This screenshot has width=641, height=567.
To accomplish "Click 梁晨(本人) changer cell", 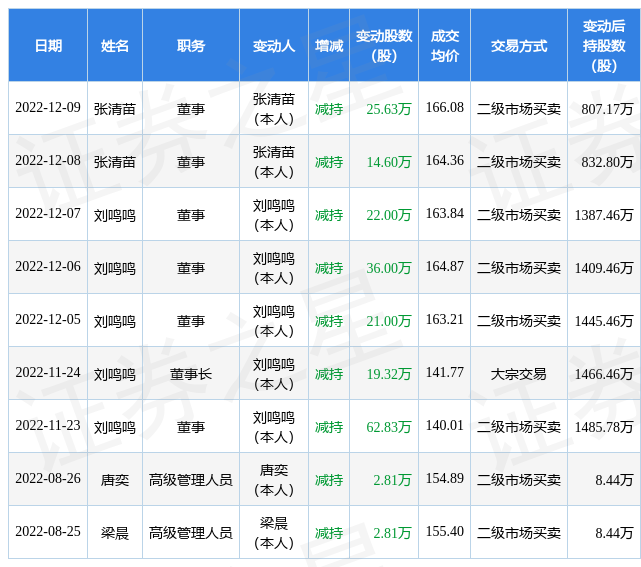I will [274, 533].
